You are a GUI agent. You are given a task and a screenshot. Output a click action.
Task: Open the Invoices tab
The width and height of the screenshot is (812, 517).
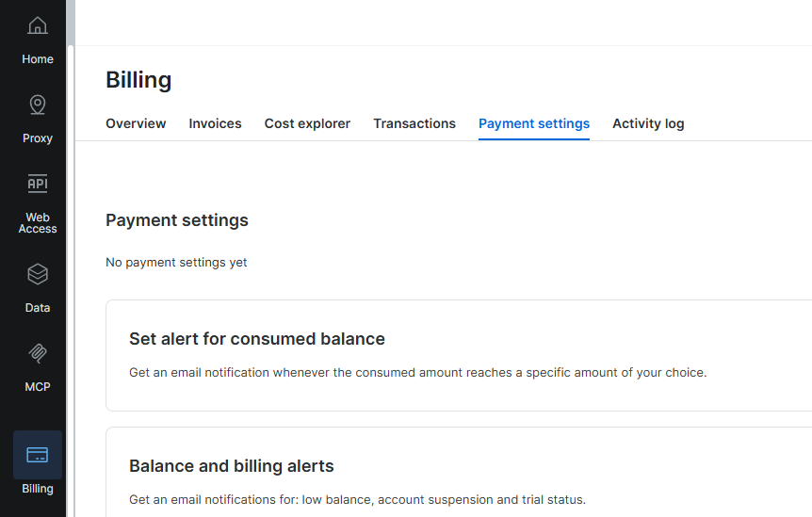[x=215, y=123]
